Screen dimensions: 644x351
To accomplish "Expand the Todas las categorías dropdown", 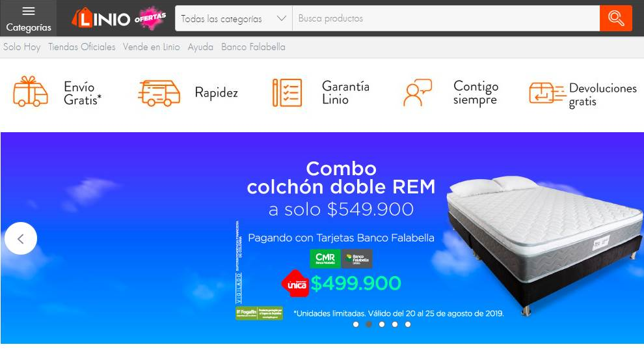I will pyautogui.click(x=234, y=18).
